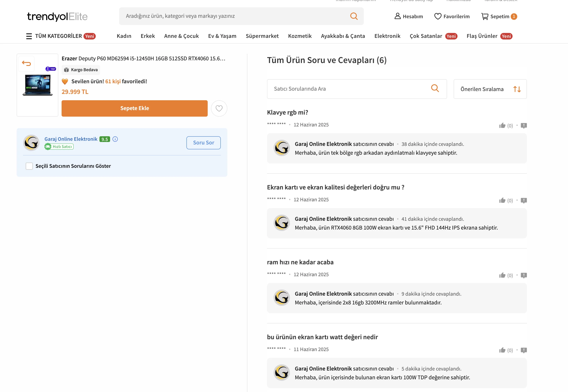This screenshot has height=392, width=568.
Task: Click the Soru Sor button
Action: tap(203, 143)
